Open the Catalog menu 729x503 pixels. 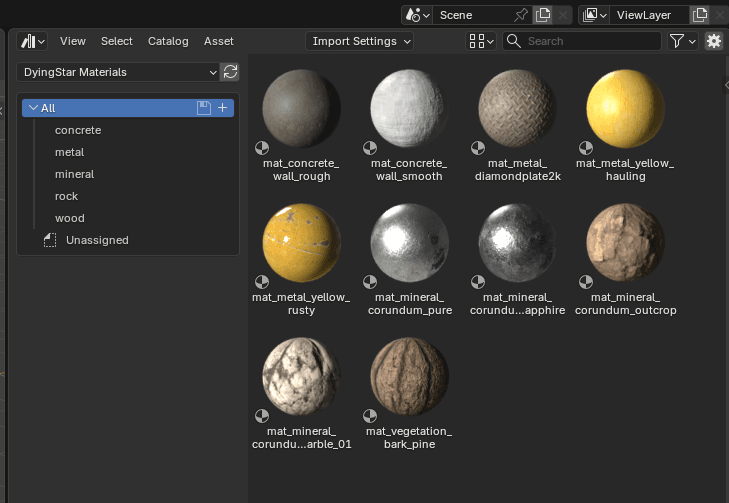168,41
